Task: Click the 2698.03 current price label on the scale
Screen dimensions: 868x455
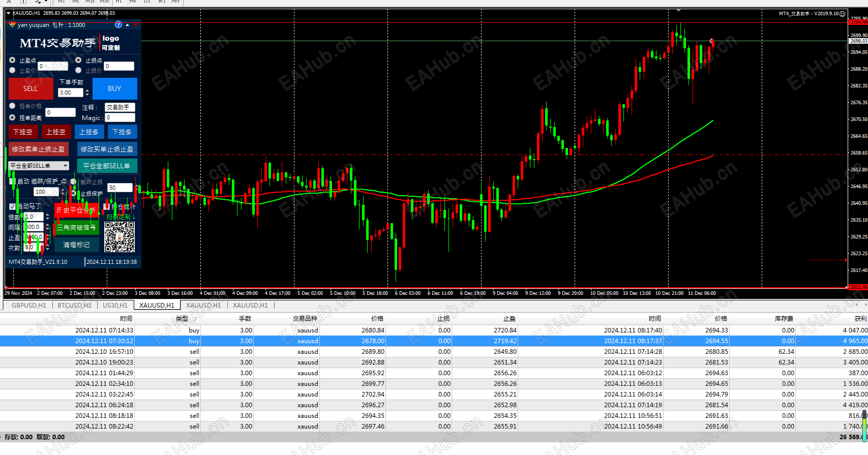Action: tap(858, 41)
